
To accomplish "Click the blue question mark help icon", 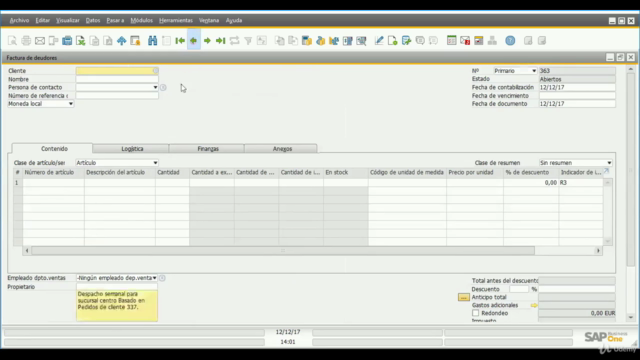I will (x=510, y=40).
